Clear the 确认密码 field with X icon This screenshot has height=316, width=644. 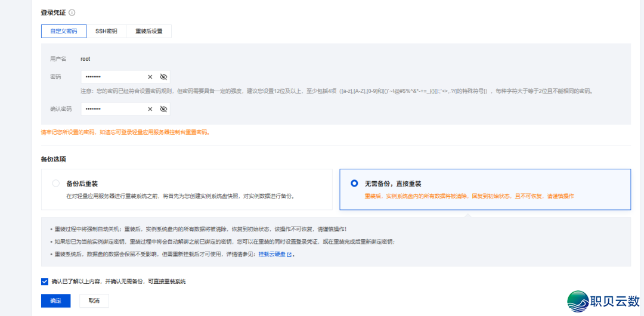click(x=150, y=109)
